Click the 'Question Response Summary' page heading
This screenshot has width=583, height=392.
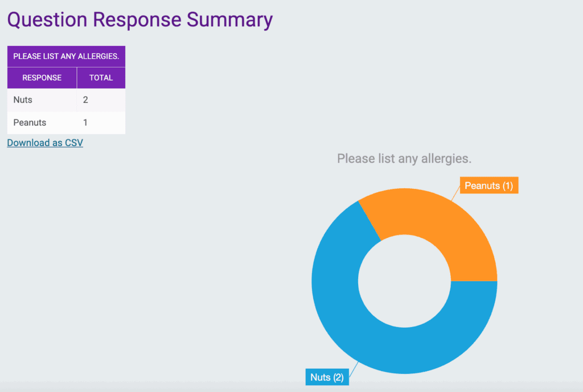coord(139,19)
